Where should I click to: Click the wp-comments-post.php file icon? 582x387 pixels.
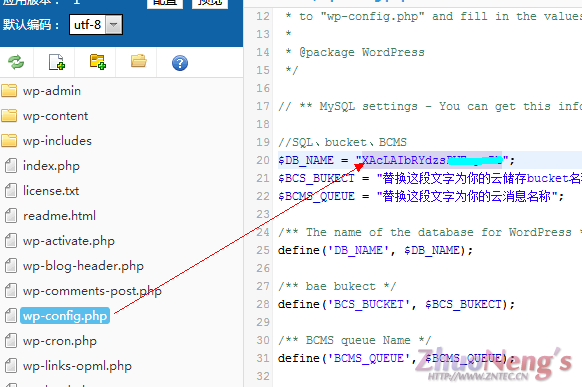[x=11, y=291]
